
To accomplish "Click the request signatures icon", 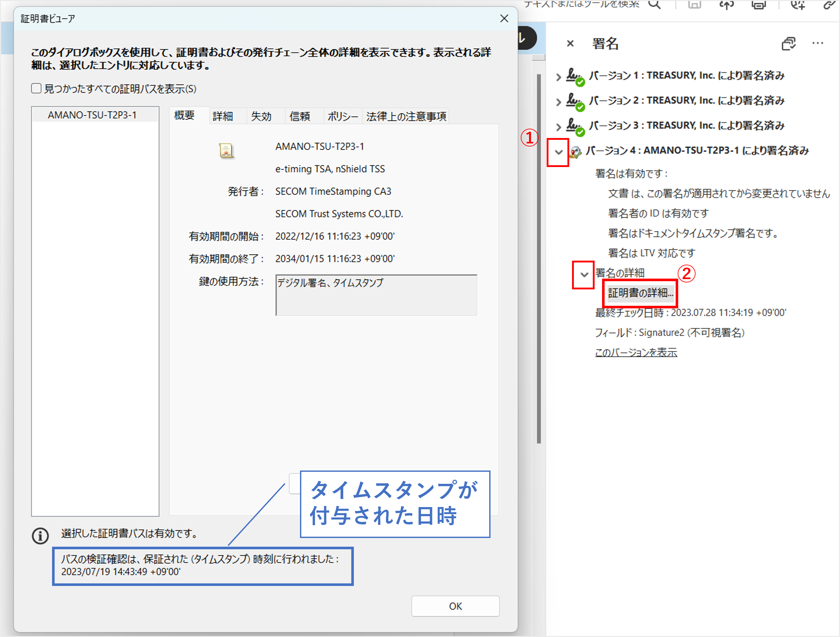I will coord(797,6).
